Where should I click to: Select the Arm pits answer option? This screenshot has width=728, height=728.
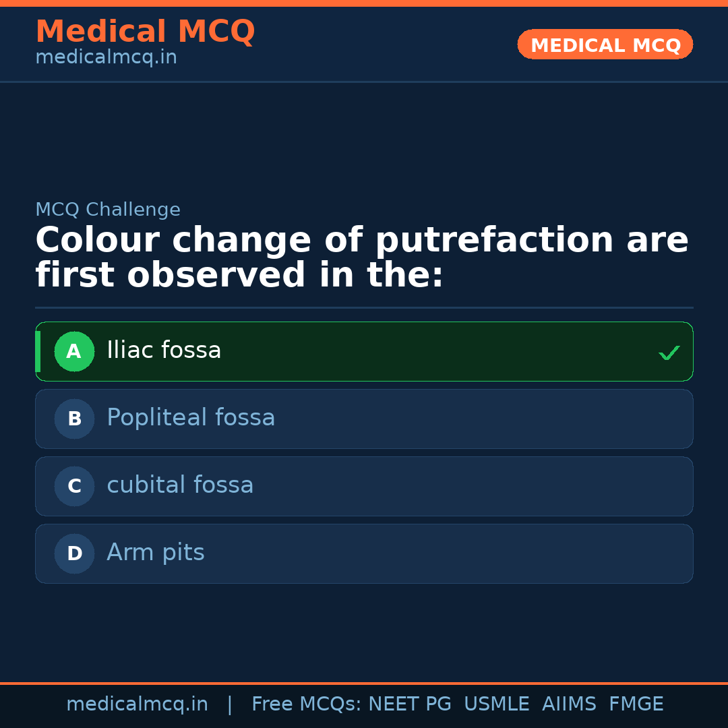click(364, 553)
